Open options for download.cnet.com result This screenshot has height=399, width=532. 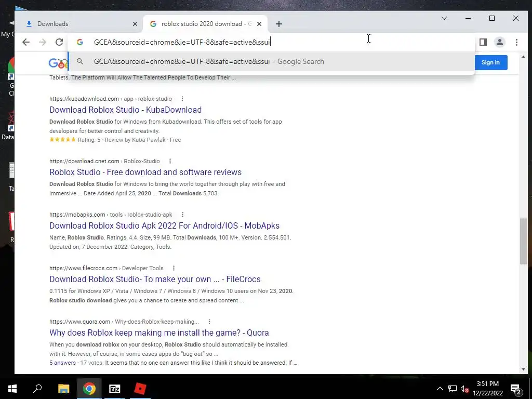(x=170, y=161)
